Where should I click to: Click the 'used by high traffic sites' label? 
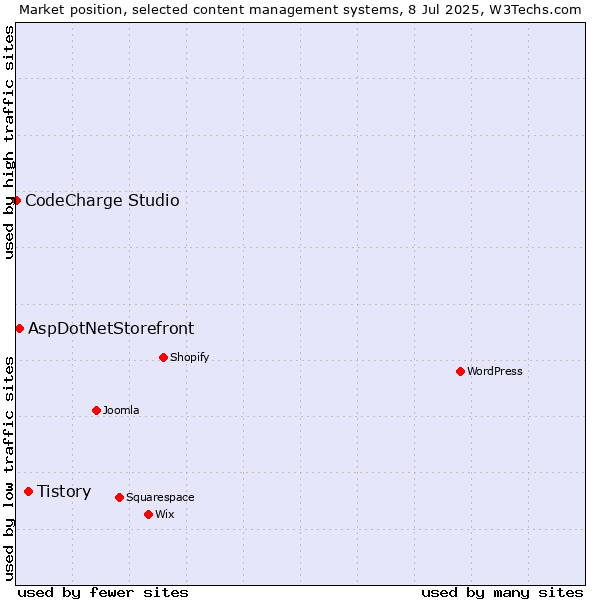pyautogui.click(x=8, y=142)
